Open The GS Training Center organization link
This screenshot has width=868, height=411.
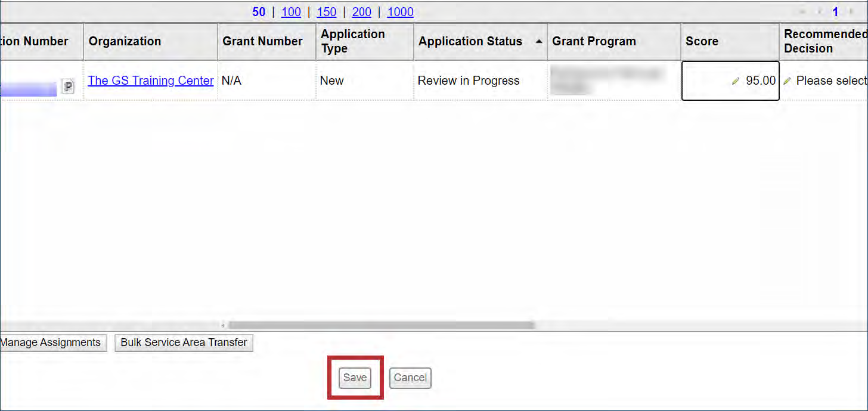pyautogui.click(x=150, y=81)
